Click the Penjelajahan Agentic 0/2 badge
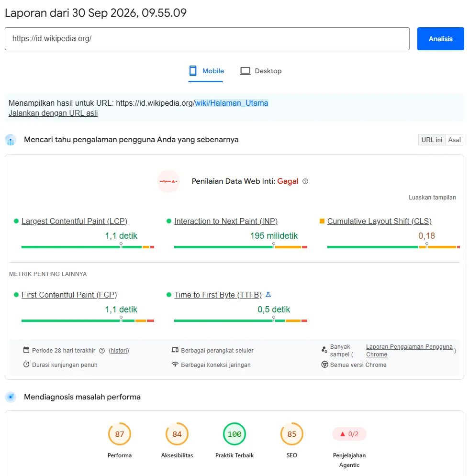This screenshot has height=476, width=469. pos(349,434)
